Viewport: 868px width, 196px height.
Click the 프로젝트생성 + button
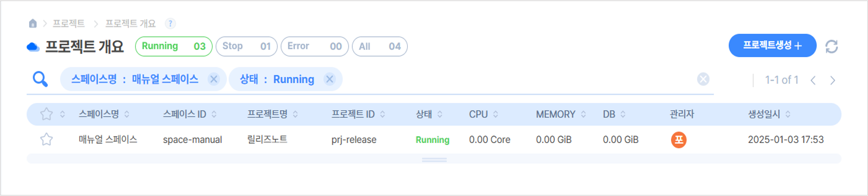(x=772, y=46)
